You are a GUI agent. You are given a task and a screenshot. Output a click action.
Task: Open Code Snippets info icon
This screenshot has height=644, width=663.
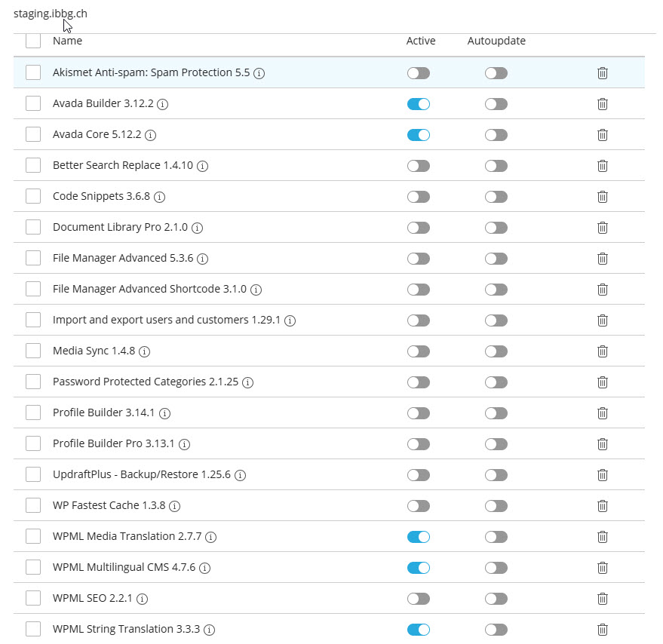click(x=159, y=197)
